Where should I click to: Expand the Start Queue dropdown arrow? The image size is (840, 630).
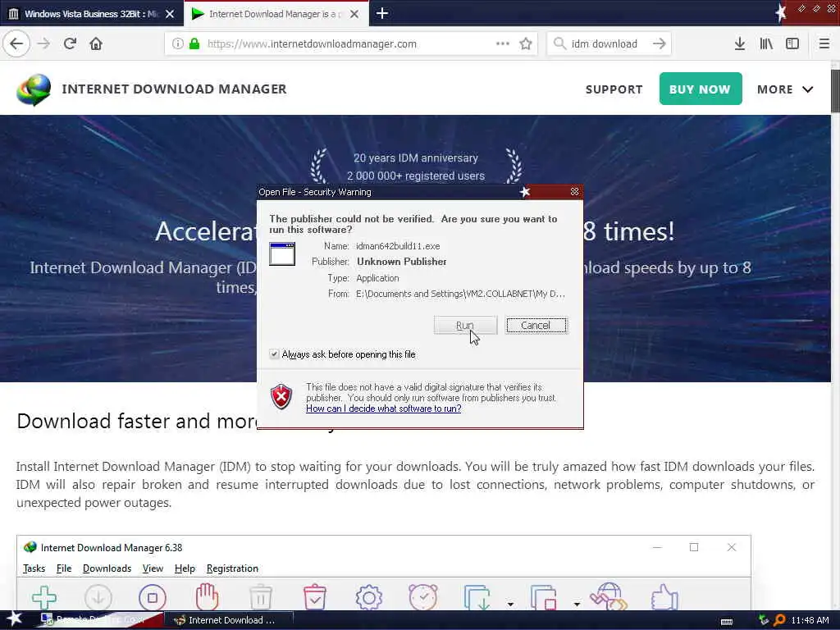click(x=510, y=605)
